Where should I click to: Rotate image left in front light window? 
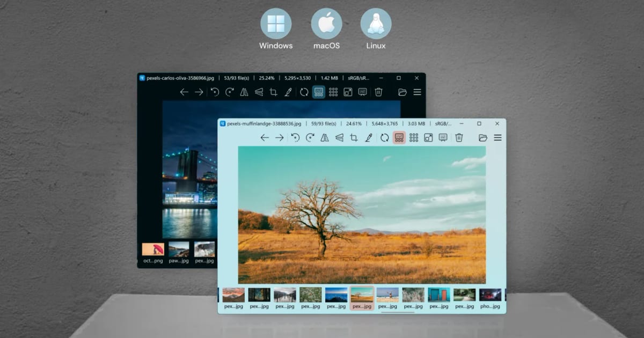tap(295, 138)
